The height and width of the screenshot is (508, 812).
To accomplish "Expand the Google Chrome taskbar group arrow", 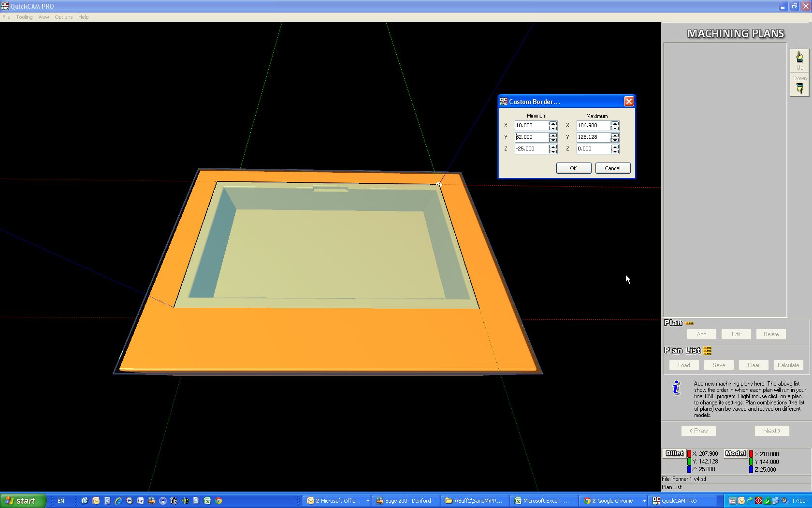I will [644, 501].
